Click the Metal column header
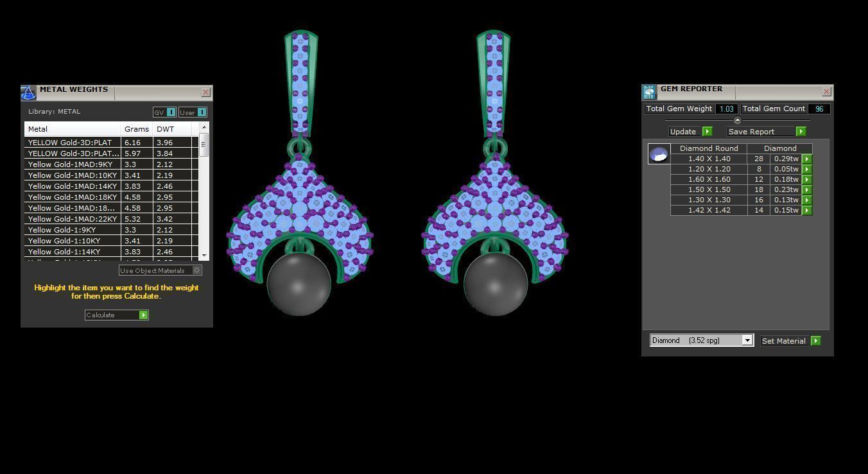This screenshot has width=868, height=474. (x=73, y=129)
